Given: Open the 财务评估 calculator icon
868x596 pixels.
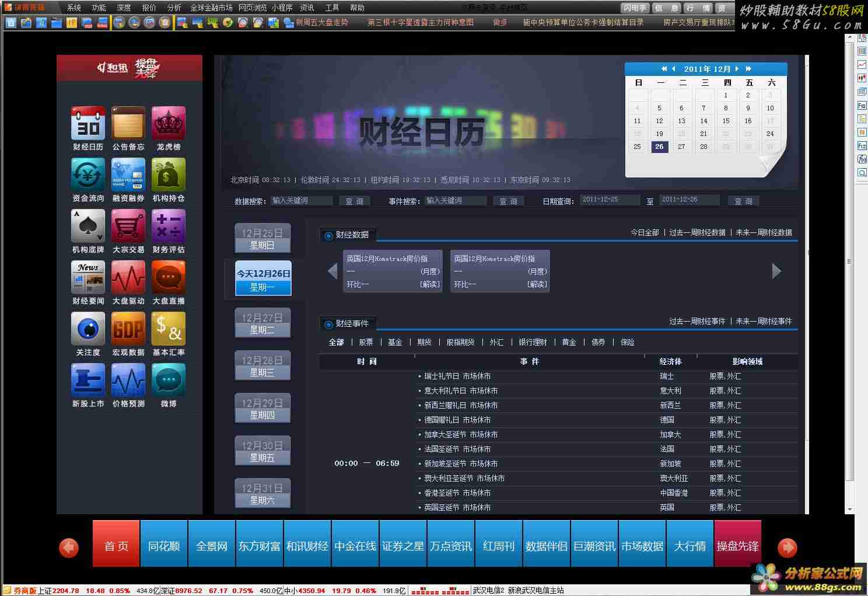Looking at the screenshot, I should click(169, 226).
